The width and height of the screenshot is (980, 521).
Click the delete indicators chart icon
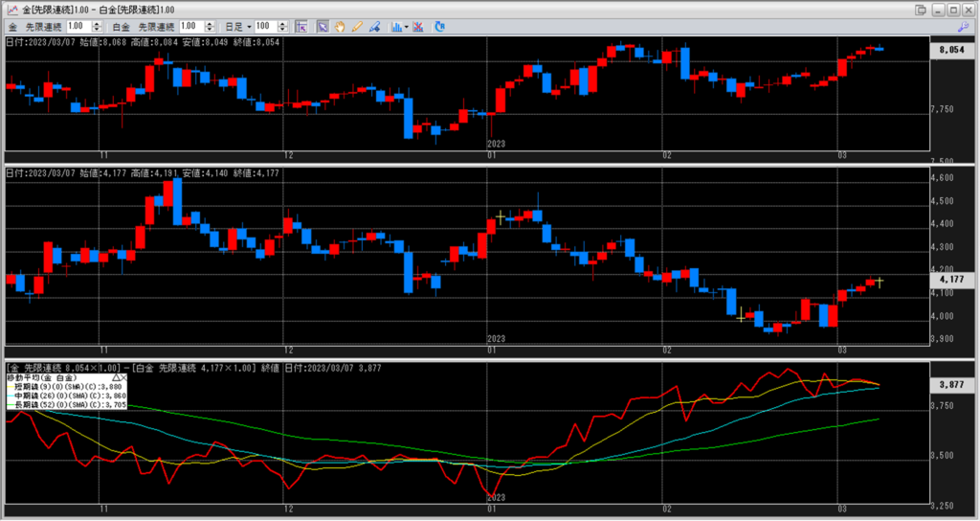tap(418, 26)
